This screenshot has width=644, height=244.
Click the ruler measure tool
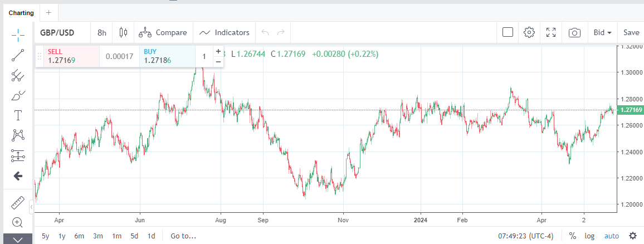tap(18, 203)
